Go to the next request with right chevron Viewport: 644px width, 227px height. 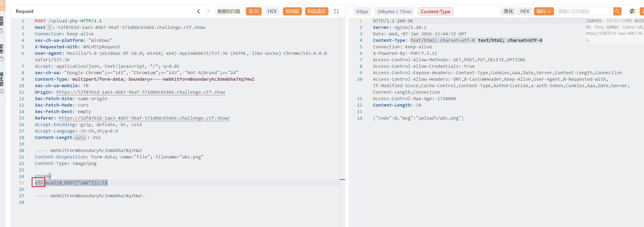click(x=208, y=11)
